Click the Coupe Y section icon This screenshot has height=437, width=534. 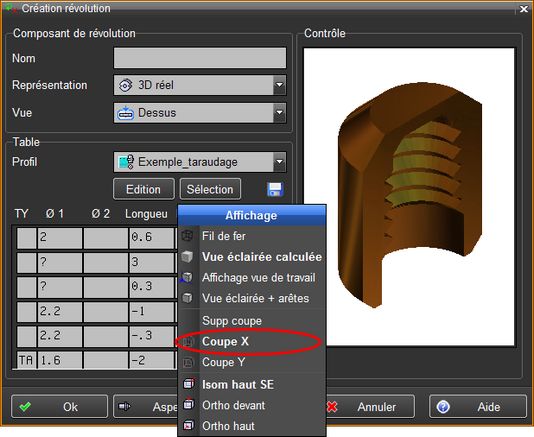pyautogui.click(x=188, y=362)
